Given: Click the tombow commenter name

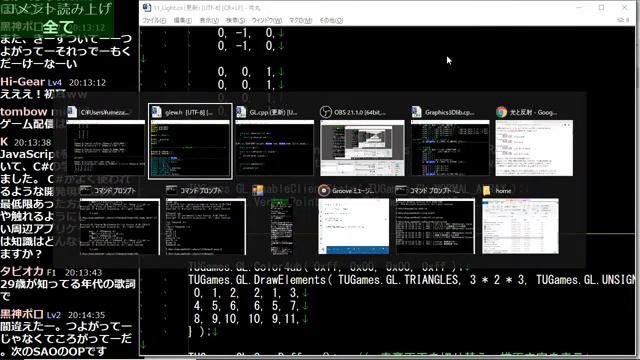Looking at the screenshot, I should pyautogui.click(x=24, y=111).
